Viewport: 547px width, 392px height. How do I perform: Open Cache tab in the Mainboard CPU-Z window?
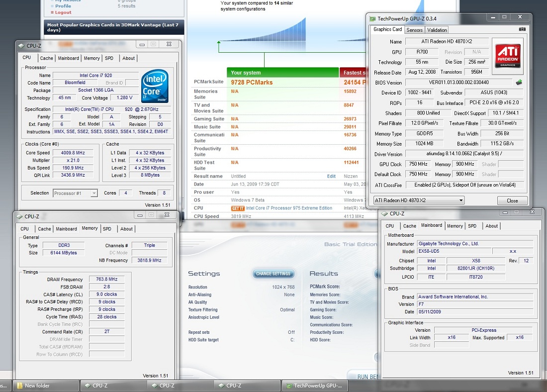(x=410, y=226)
